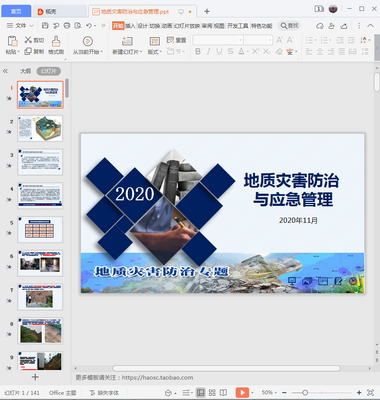The height and width of the screenshot is (400, 380).
Task: Select slide 5 thumbnail with table
Action: click(40, 229)
